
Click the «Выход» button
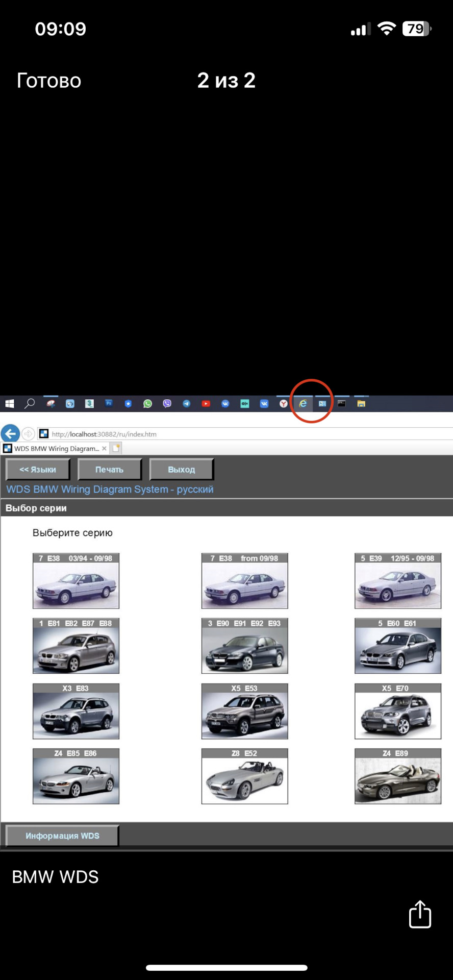(x=181, y=470)
